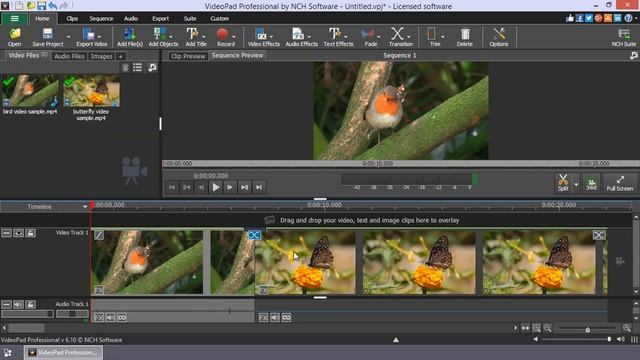Mute the butterfly clip audio speaker icon
This screenshot has height=360, width=640.
click(x=275, y=317)
